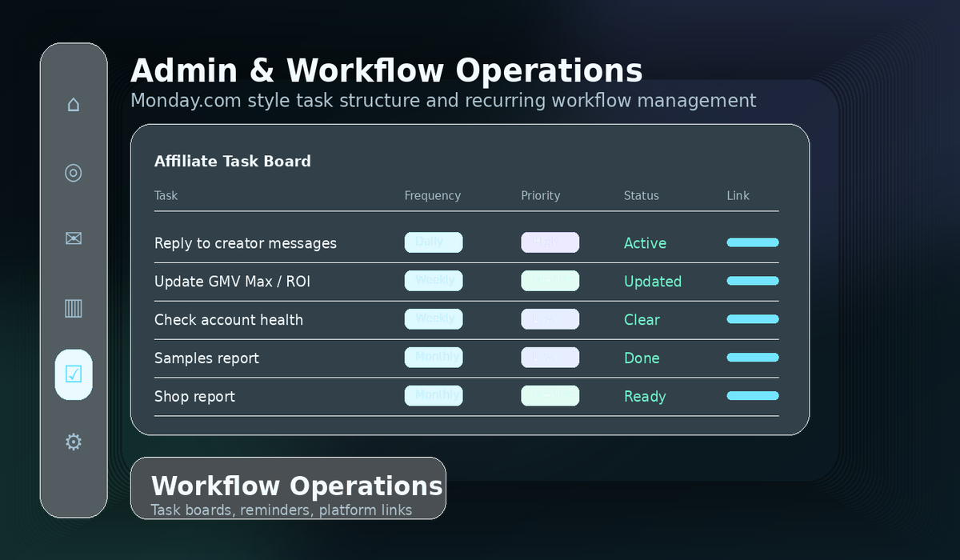The width and height of the screenshot is (960, 560).
Task: Click the Link column header
Action: 738,195
